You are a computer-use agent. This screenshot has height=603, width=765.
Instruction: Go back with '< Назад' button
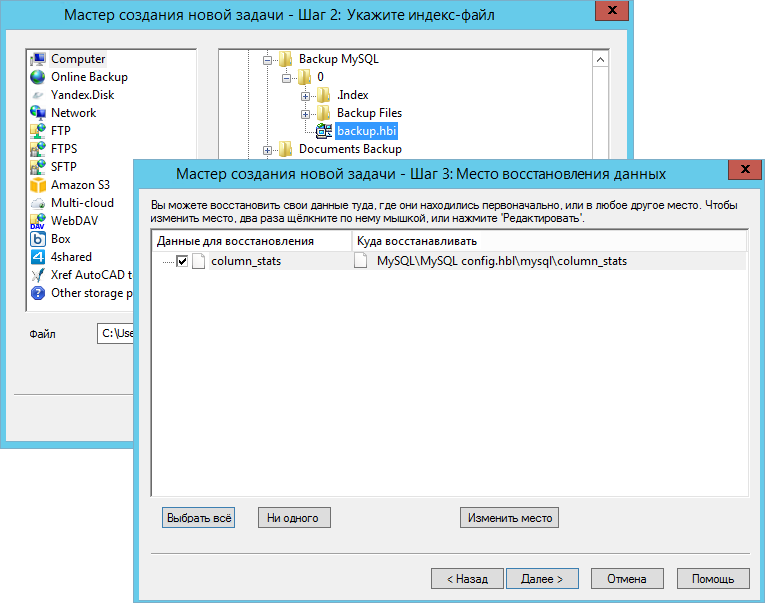[467, 579]
